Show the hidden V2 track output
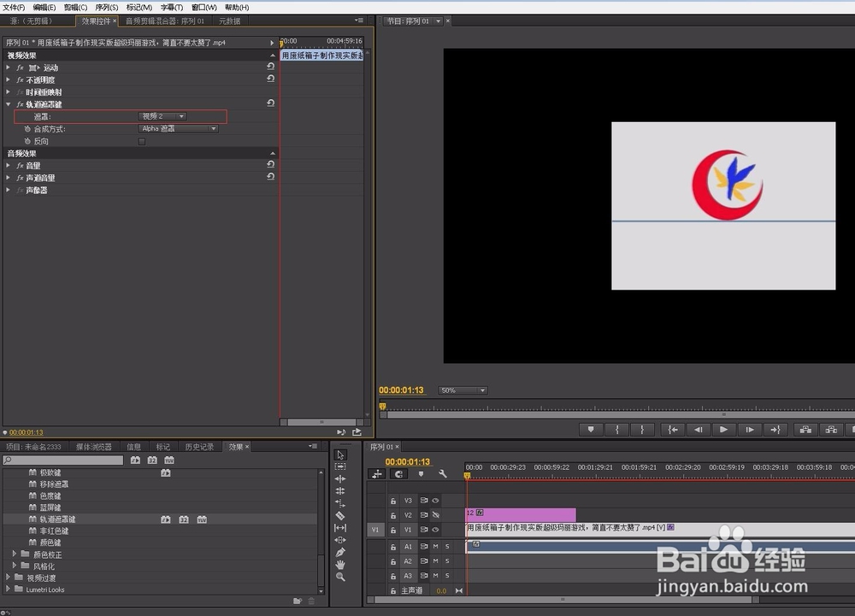The image size is (855, 616). pos(436,514)
